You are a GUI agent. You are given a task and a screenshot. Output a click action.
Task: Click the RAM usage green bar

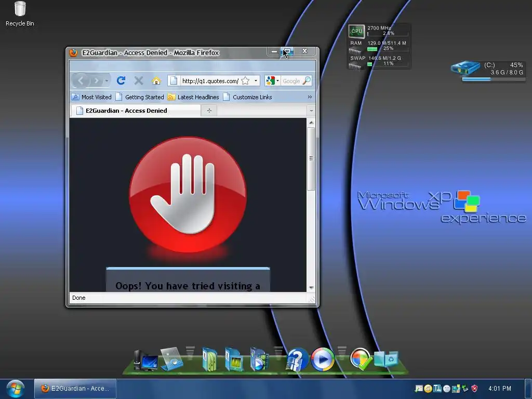click(372, 49)
